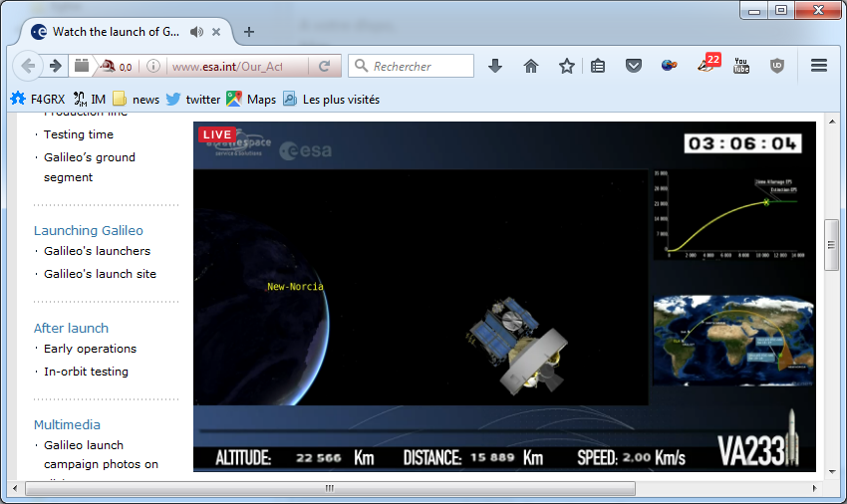Click the site info icon in address bar

pos(153,67)
